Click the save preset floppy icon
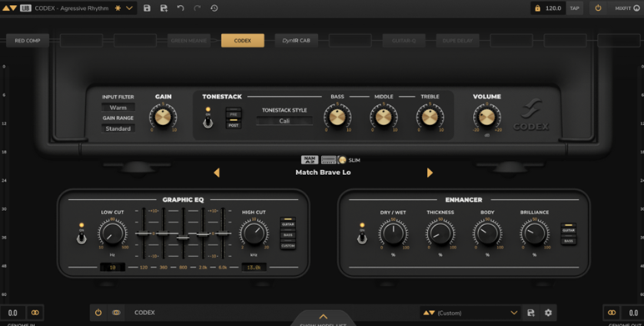 point(147,8)
